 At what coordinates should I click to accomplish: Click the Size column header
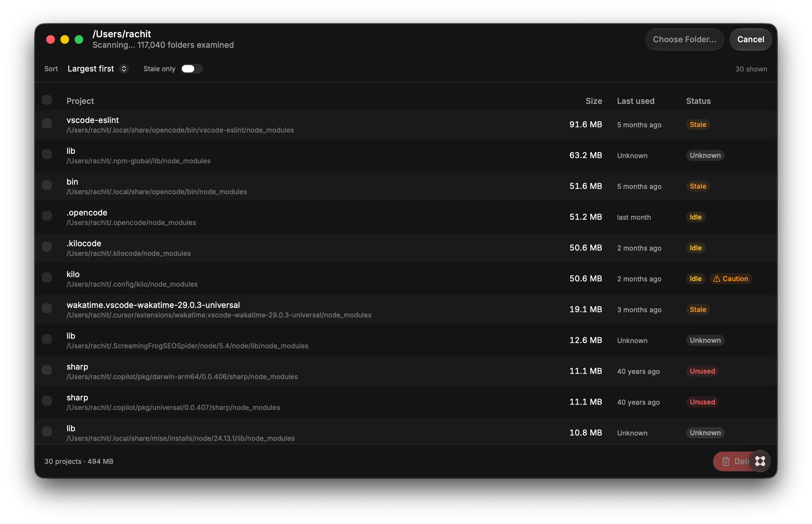click(x=593, y=101)
